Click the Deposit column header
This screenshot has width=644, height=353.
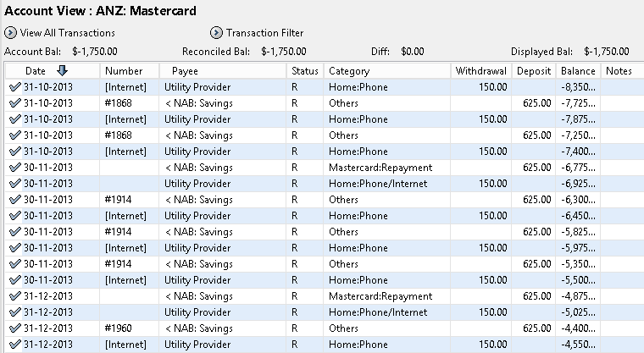click(x=534, y=71)
